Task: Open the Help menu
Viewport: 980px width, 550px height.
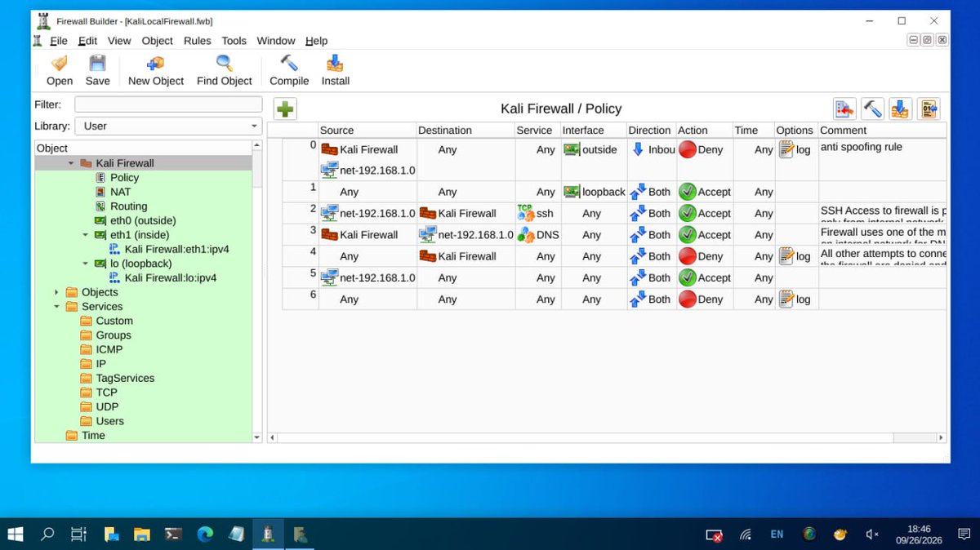Action: coord(316,41)
